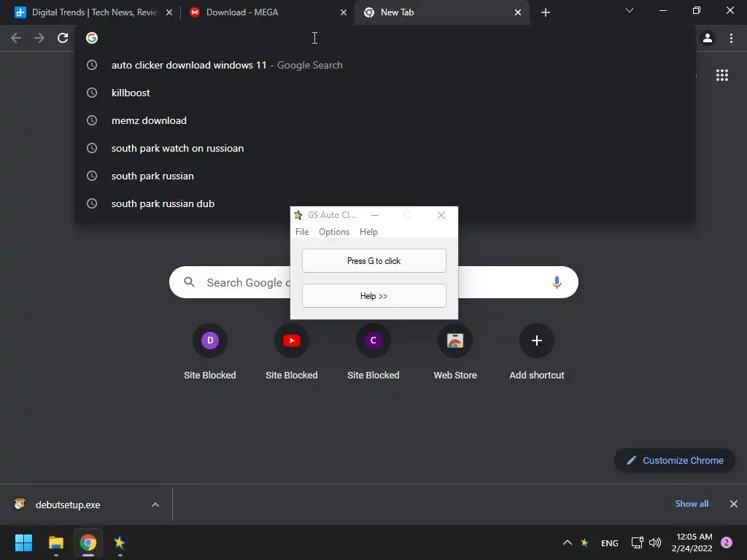
Task: Click the Add shortcut plus tile
Action: pyautogui.click(x=537, y=341)
